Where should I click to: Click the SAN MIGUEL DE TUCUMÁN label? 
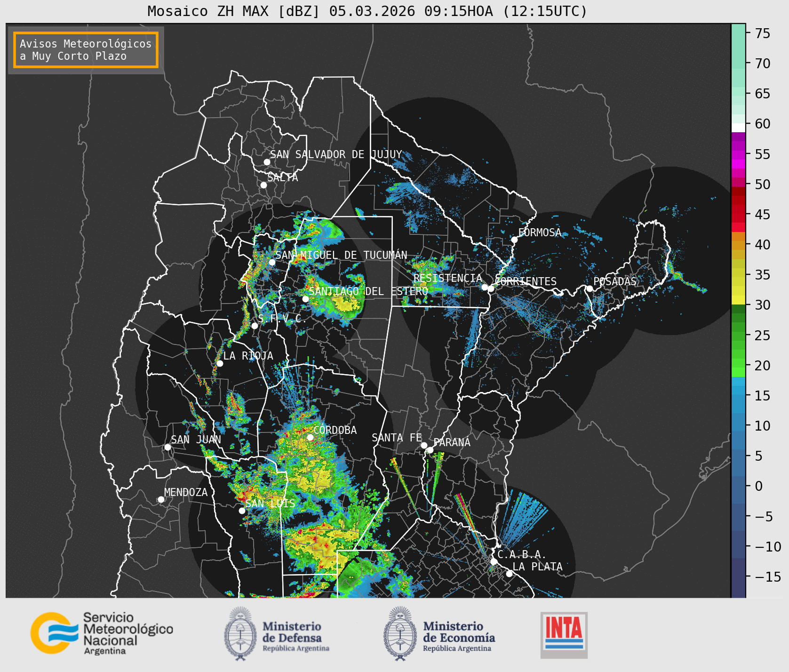pos(341,255)
